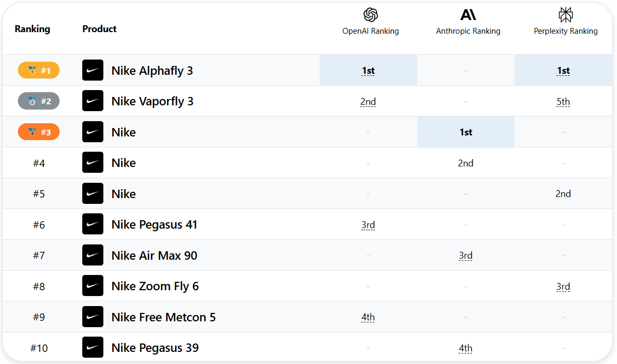
Task: Click Nike logo beside Air Max 90
Action: pos(93,255)
